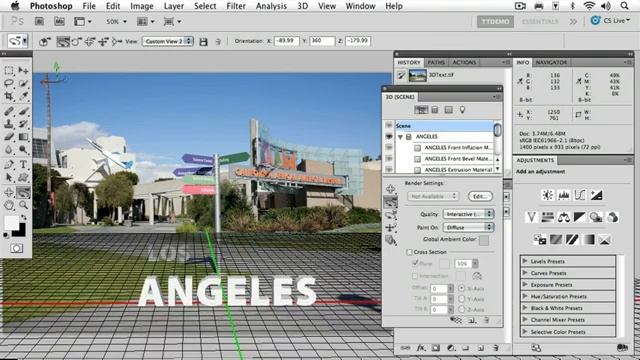Click the background color swatch
The image size is (640, 360).
(x=20, y=232)
